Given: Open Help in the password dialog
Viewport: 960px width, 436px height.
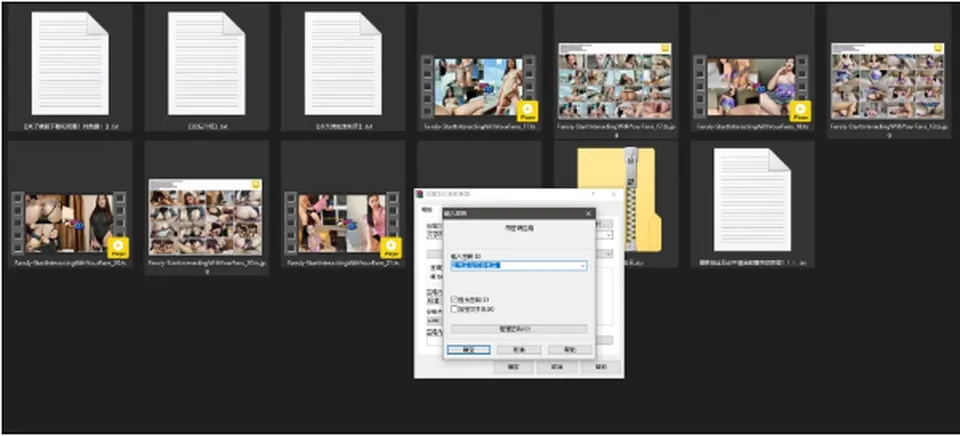Looking at the screenshot, I should click(570, 350).
